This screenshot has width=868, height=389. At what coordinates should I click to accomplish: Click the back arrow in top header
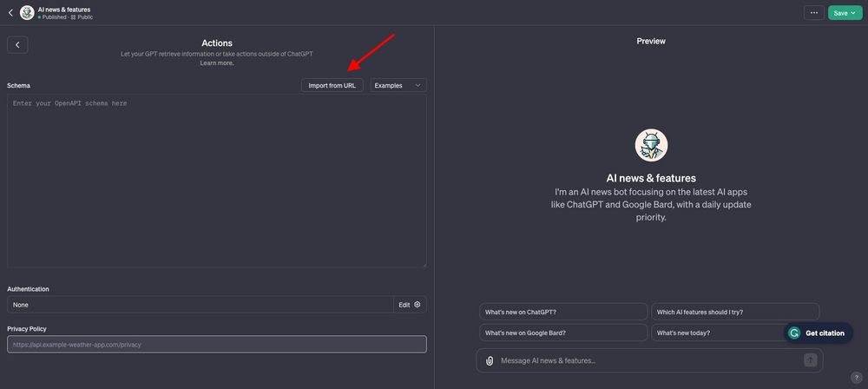click(10, 13)
